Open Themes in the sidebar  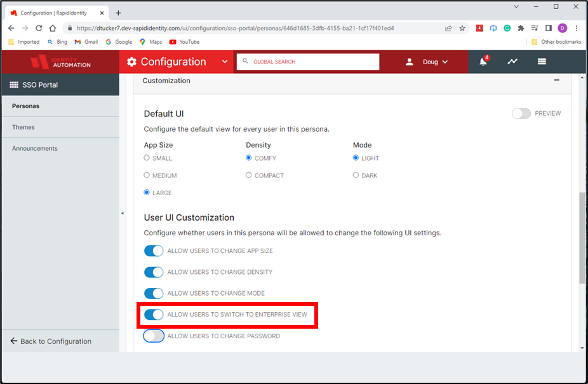[x=60, y=127]
